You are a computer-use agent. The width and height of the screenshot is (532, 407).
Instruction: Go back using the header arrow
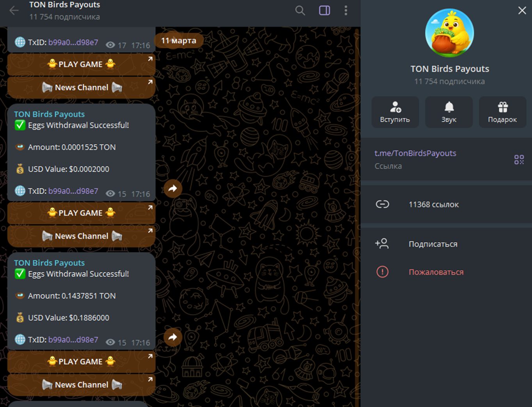(14, 11)
